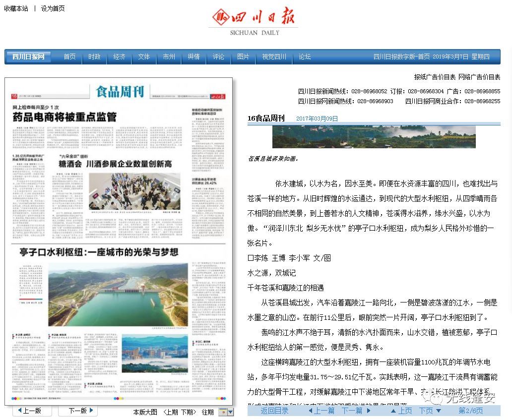Navigate to 视觉四川 section
This screenshot has height=420, width=512.
point(274,57)
